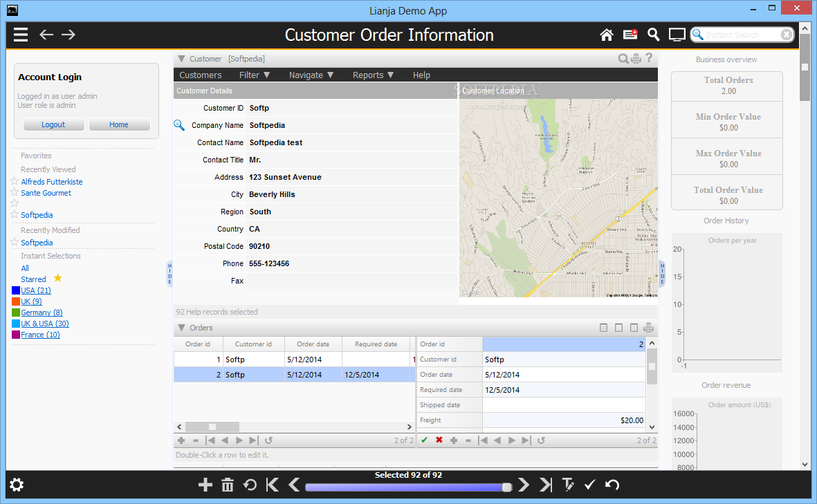817x504 pixels.
Task: Click the Company Name lookup magnifier
Action: click(x=178, y=125)
